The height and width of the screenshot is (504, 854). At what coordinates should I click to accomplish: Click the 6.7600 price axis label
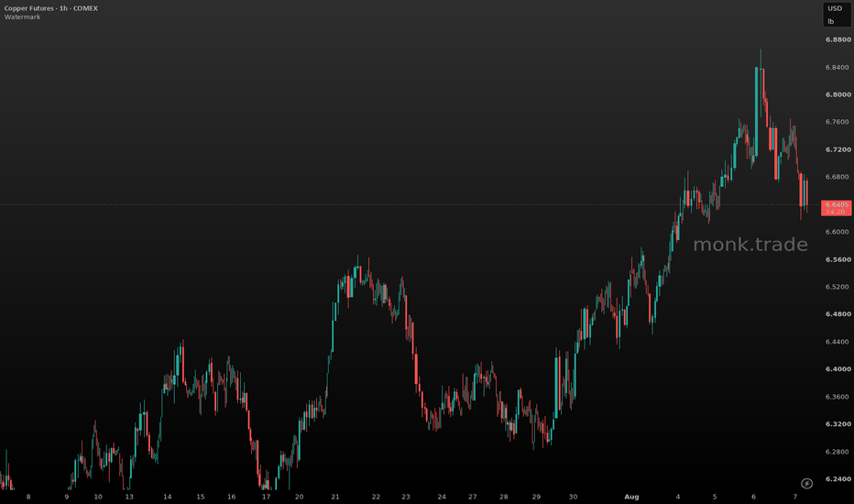(838, 122)
